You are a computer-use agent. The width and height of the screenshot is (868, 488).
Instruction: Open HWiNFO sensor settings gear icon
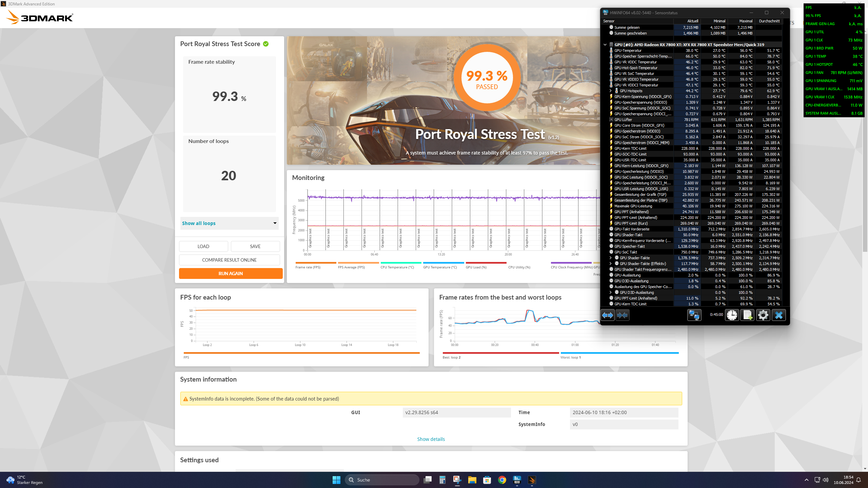[x=763, y=315]
